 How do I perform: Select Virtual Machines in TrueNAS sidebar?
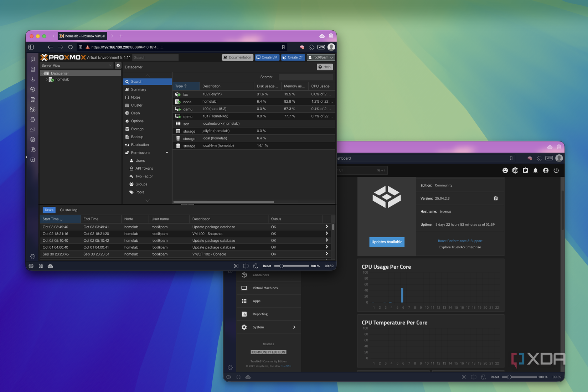(265, 288)
